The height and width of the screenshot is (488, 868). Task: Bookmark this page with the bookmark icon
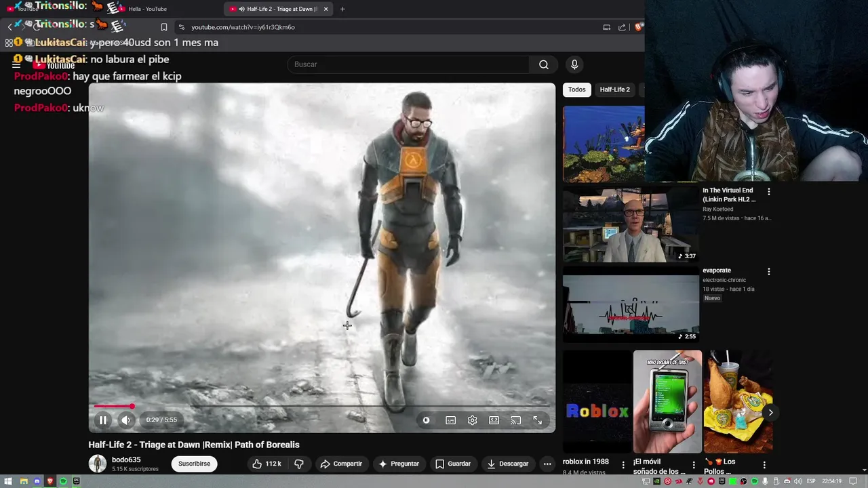point(163,27)
